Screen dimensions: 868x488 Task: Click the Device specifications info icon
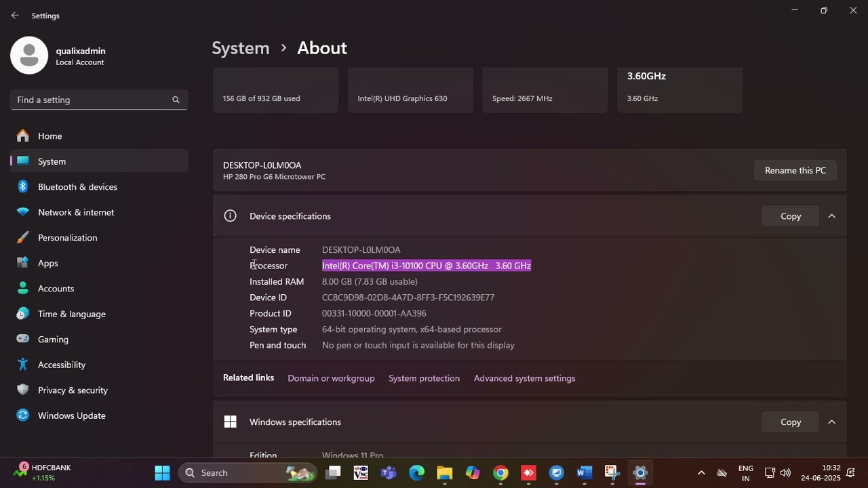(231, 216)
